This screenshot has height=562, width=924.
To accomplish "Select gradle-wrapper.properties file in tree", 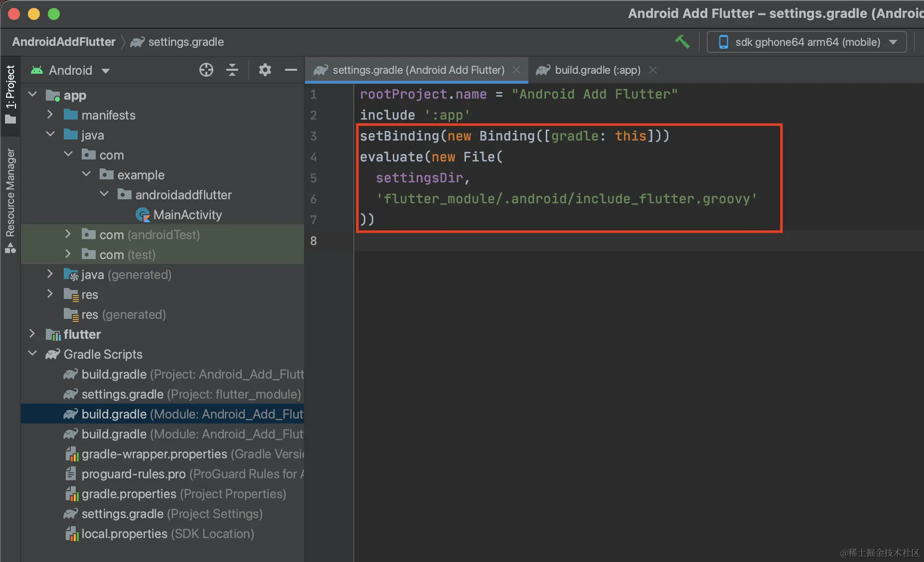I will point(154,454).
